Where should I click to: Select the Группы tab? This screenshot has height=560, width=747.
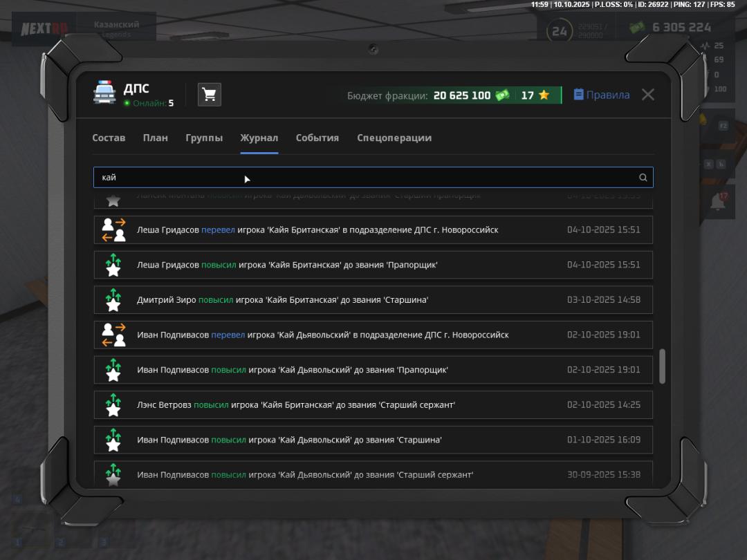(x=204, y=138)
